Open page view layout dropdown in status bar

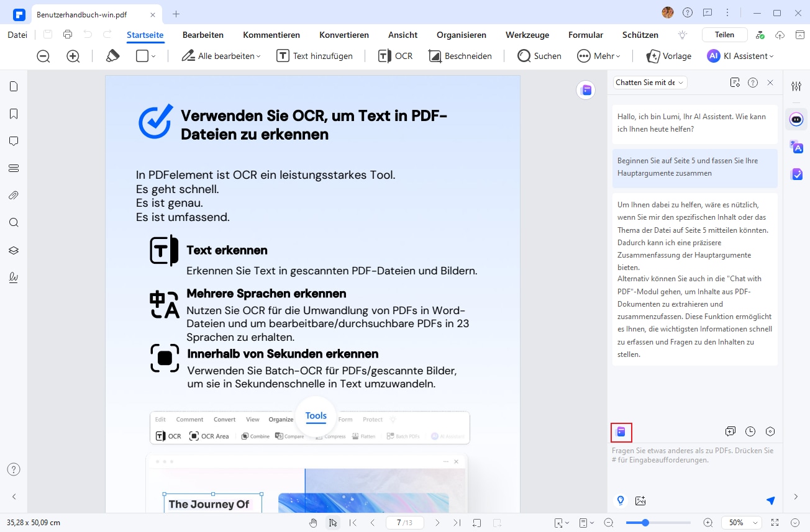(586, 523)
